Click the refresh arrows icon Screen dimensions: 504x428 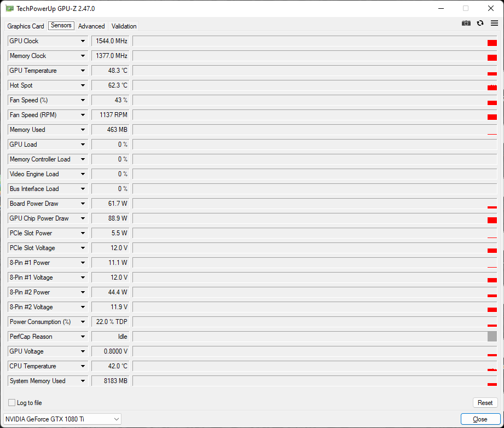click(480, 23)
